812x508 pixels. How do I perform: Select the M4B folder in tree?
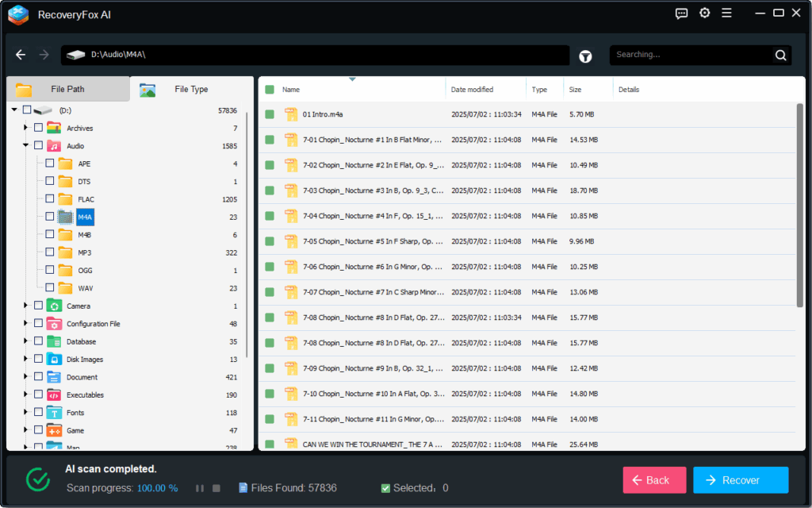(84, 235)
